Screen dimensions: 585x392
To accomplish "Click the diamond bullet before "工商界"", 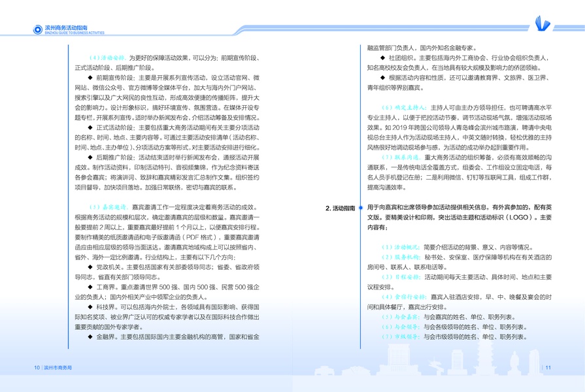I will pos(90,287).
